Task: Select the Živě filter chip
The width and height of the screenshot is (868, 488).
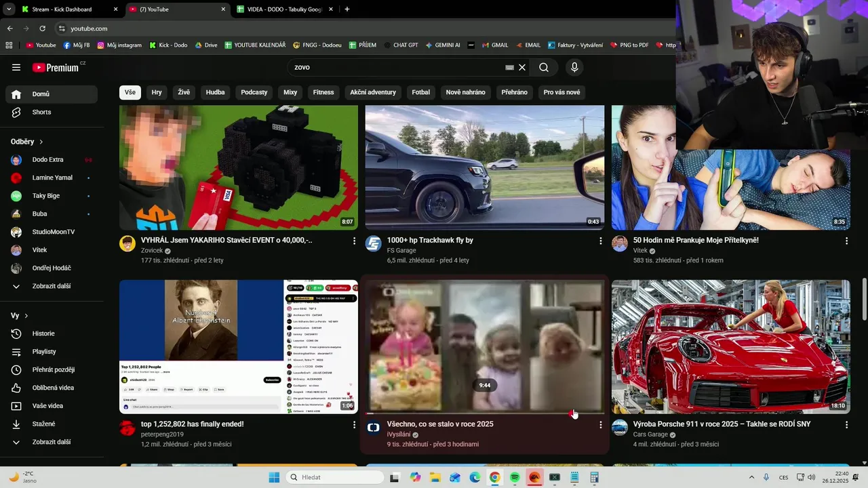Action: [x=184, y=92]
